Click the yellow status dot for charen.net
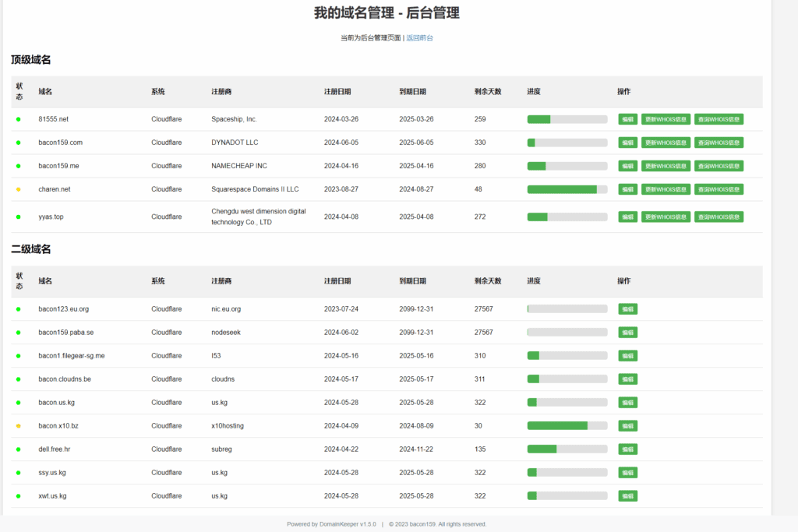798x532 pixels. click(x=19, y=189)
